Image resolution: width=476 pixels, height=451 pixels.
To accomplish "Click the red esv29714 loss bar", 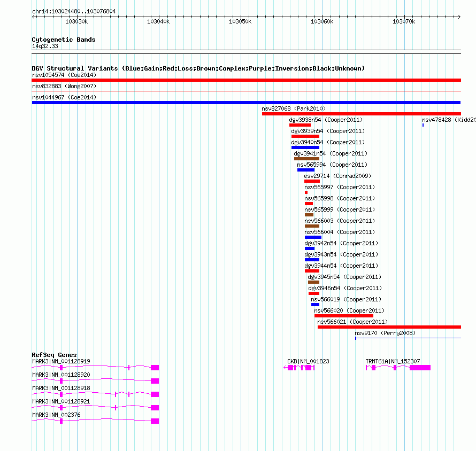I will (x=312, y=181).
